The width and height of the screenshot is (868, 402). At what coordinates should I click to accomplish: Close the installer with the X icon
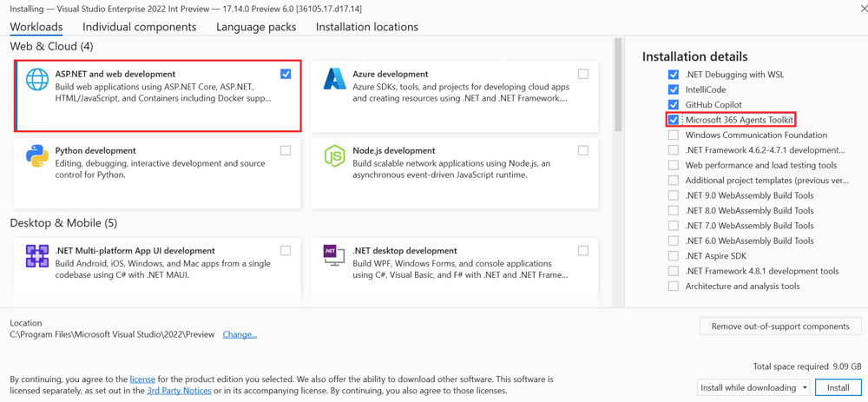pyautogui.click(x=864, y=9)
